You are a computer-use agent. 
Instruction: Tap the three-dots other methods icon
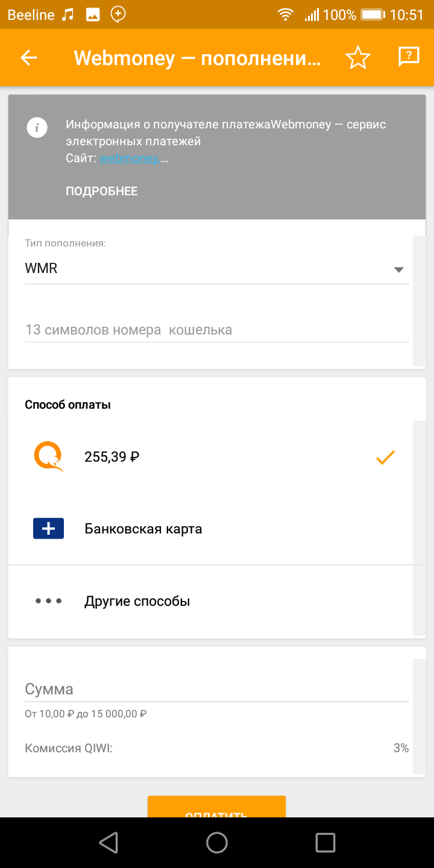click(x=48, y=601)
